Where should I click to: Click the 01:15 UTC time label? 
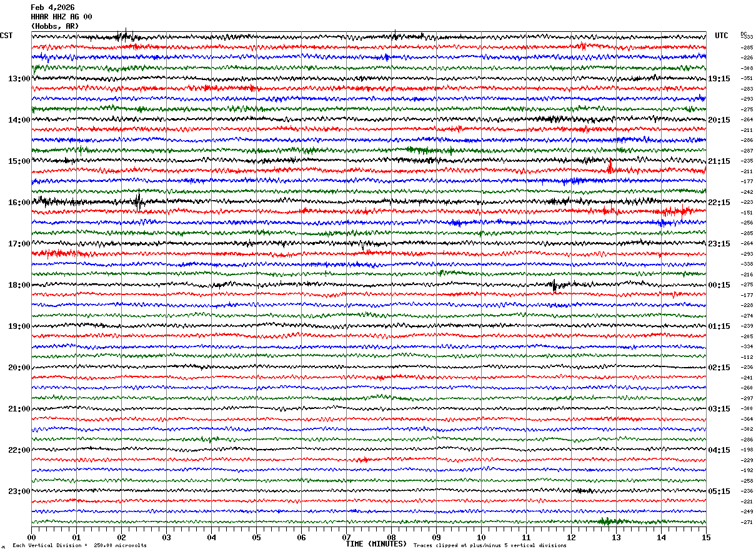[x=719, y=326]
